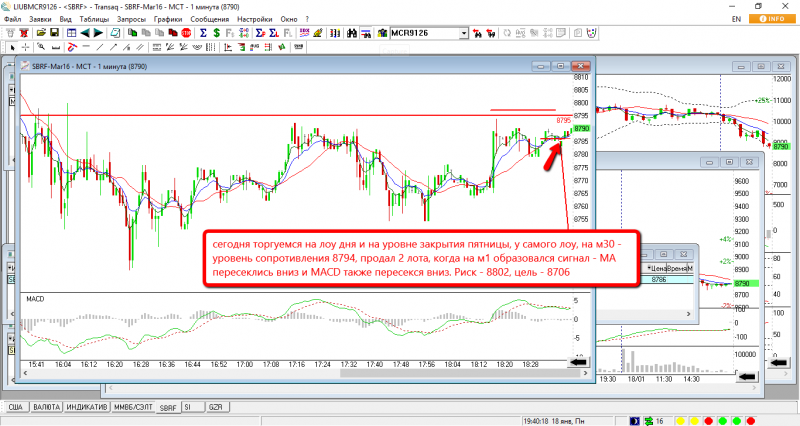
Task: Click the black arrow button in SBRF chart
Action: pyautogui.click(x=578, y=362)
